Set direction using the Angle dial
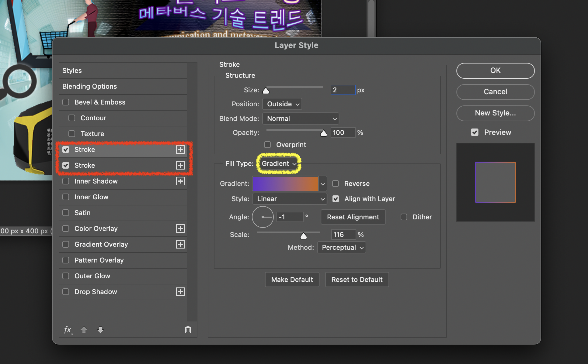This screenshot has width=588, height=364. pos(263,217)
